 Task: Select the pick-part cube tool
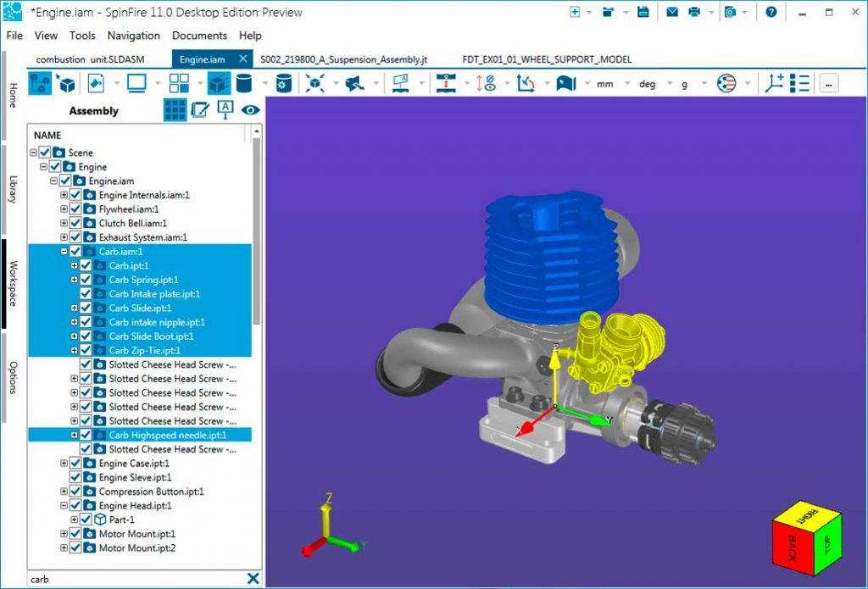65,84
